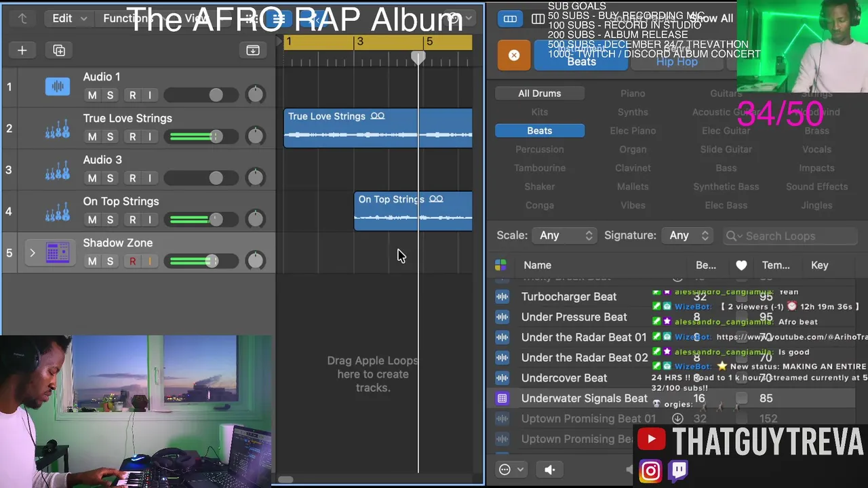Click the Underwater Signals Beat pattern icon
Viewport: 868px width, 488px height.
(502, 398)
